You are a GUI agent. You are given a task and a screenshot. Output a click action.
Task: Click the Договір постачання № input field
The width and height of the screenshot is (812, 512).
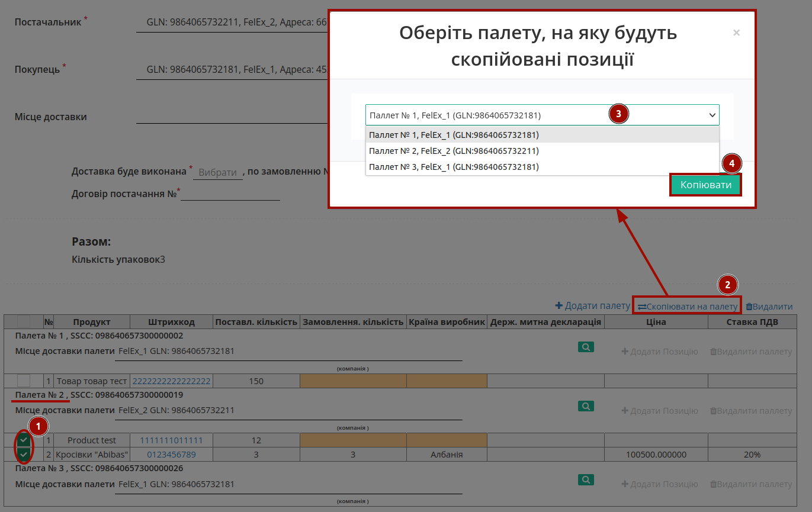230,193
